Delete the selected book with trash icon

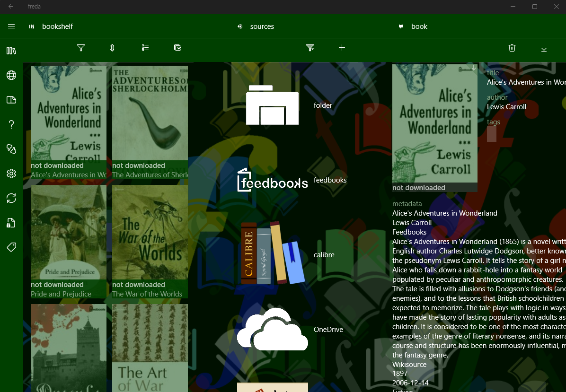coord(512,48)
